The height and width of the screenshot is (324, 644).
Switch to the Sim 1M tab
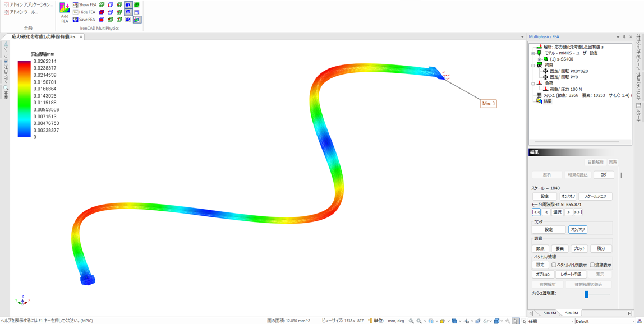click(x=550, y=313)
